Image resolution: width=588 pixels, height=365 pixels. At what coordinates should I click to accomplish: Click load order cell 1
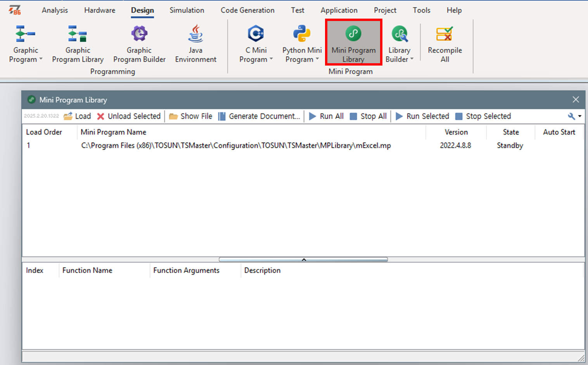coord(28,145)
